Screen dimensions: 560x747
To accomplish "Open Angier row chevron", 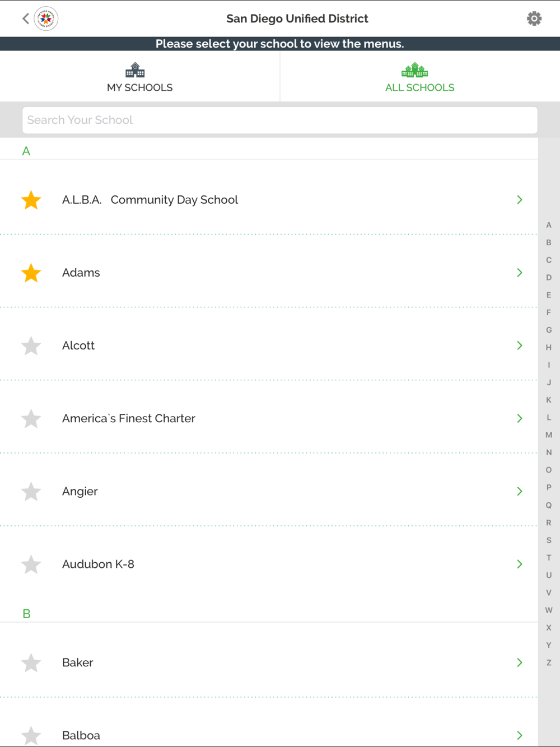I will pyautogui.click(x=520, y=491).
